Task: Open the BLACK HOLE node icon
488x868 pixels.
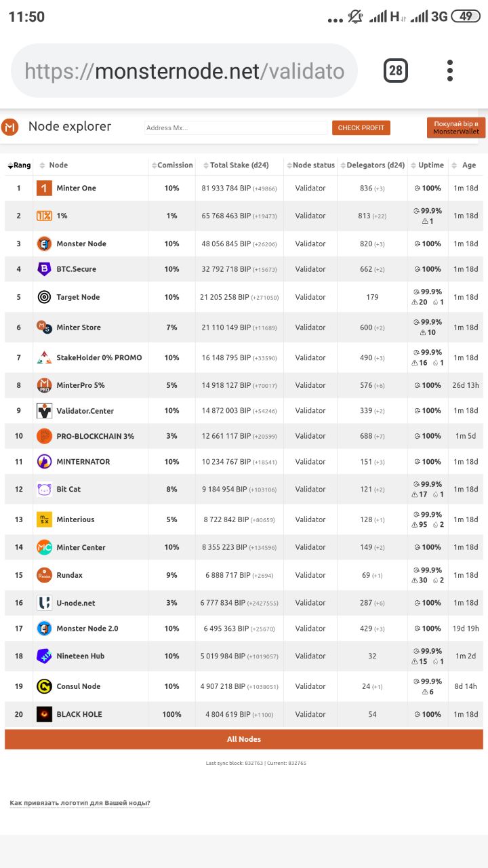Action: click(x=44, y=714)
